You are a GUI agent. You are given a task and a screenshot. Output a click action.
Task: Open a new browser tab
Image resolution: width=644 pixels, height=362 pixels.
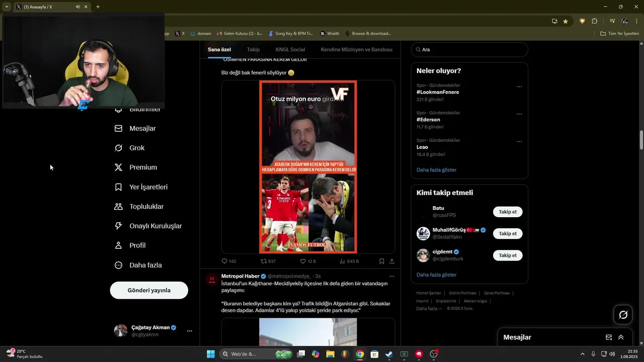pos(98,7)
